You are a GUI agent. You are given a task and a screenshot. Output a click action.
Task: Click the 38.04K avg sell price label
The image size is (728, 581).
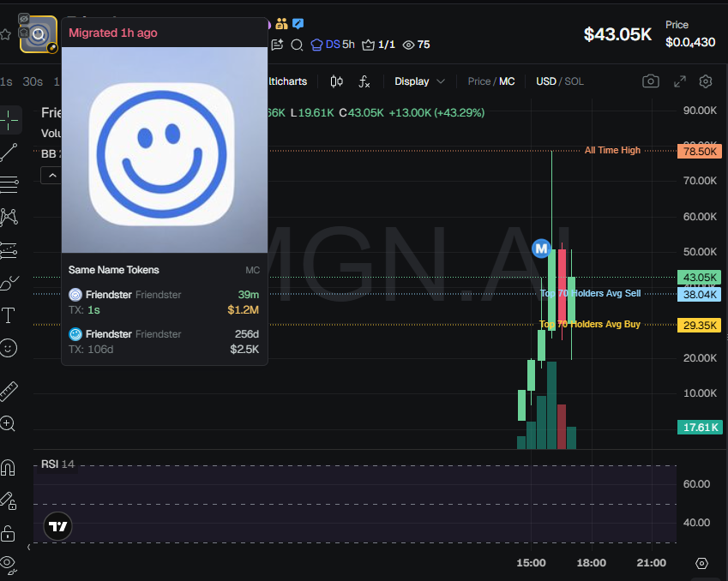(x=699, y=294)
